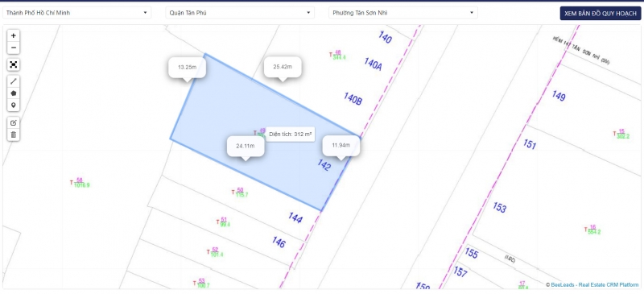
Task: Click the 25.42m edge length label
Action: pyautogui.click(x=283, y=67)
